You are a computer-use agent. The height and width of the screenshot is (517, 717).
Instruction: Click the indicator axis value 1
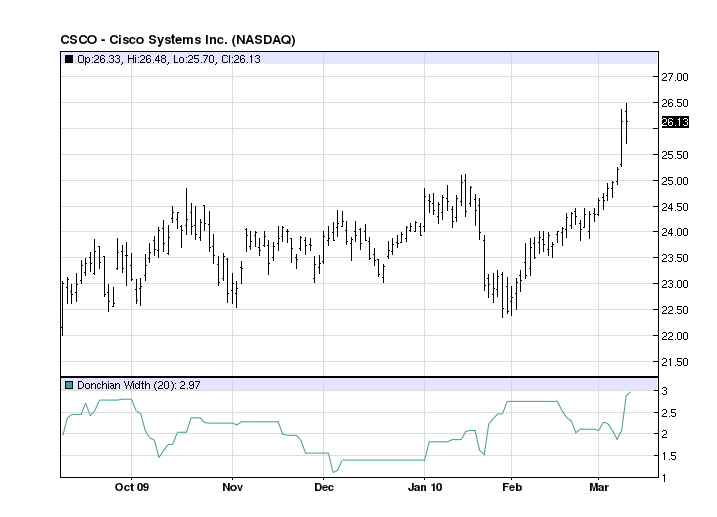[x=664, y=478]
